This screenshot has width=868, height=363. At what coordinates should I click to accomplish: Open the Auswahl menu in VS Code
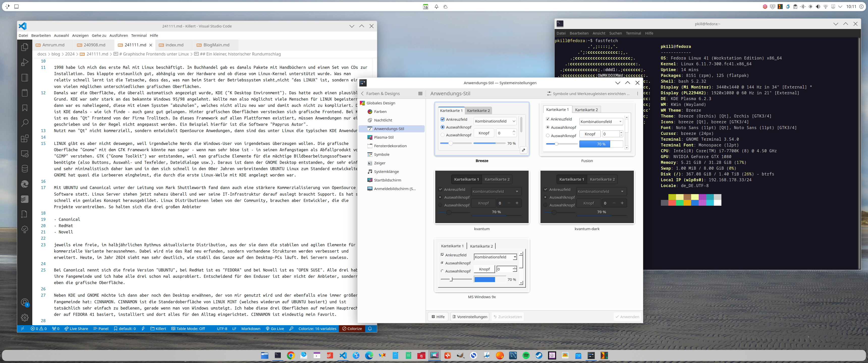pos(61,35)
